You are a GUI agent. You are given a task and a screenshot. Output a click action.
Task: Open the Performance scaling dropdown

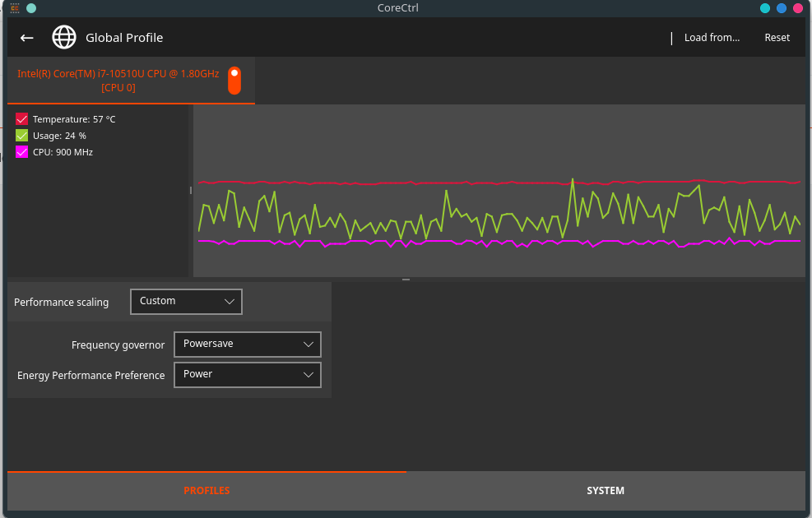(187, 302)
